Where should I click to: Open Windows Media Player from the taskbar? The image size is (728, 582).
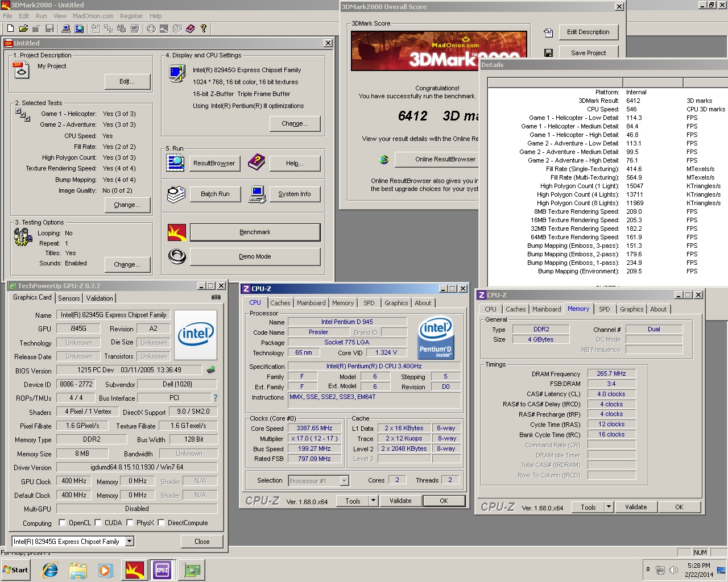[105, 570]
